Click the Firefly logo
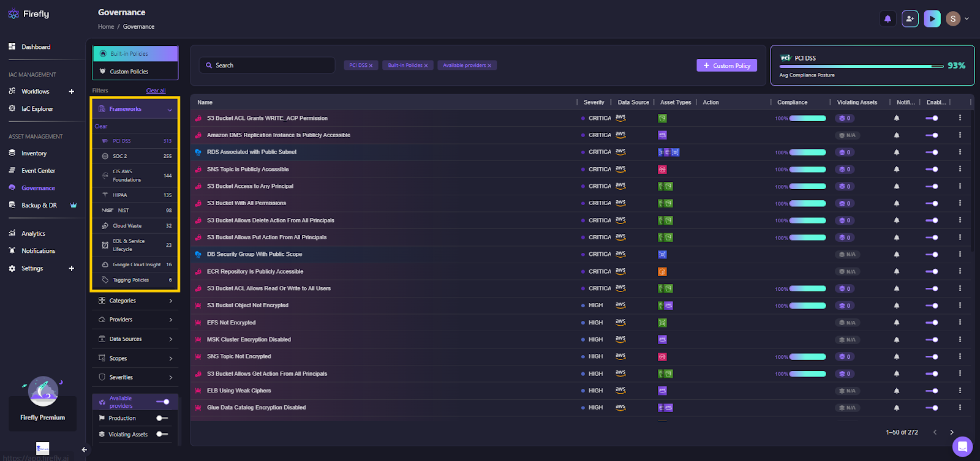Screen dimensions: 980x461 [29, 14]
